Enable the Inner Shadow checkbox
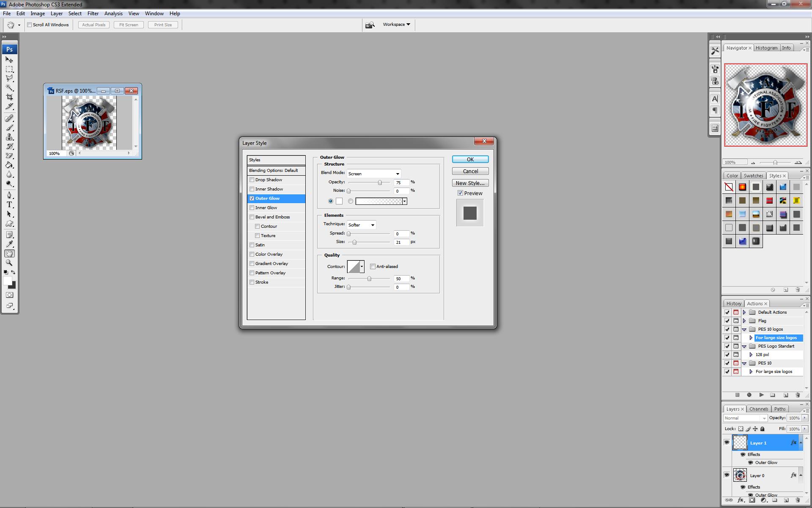The width and height of the screenshot is (812, 508). (252, 189)
